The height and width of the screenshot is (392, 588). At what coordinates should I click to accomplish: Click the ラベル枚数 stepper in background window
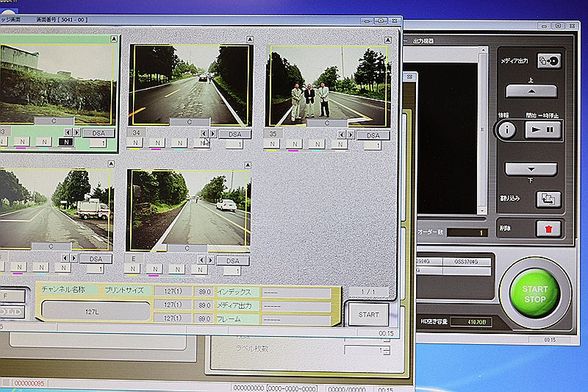point(387,350)
